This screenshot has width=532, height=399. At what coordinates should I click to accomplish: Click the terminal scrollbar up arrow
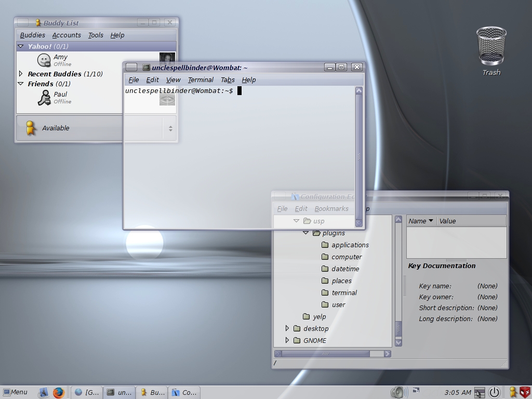coord(358,90)
